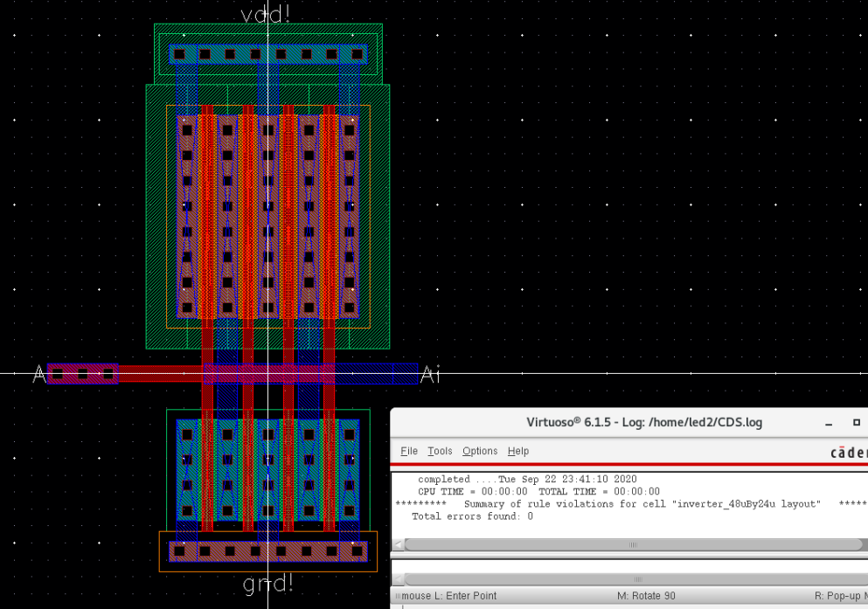Click the leftmost contact on the A input pin
Viewport: 868px width, 609px height.
pyautogui.click(x=58, y=374)
